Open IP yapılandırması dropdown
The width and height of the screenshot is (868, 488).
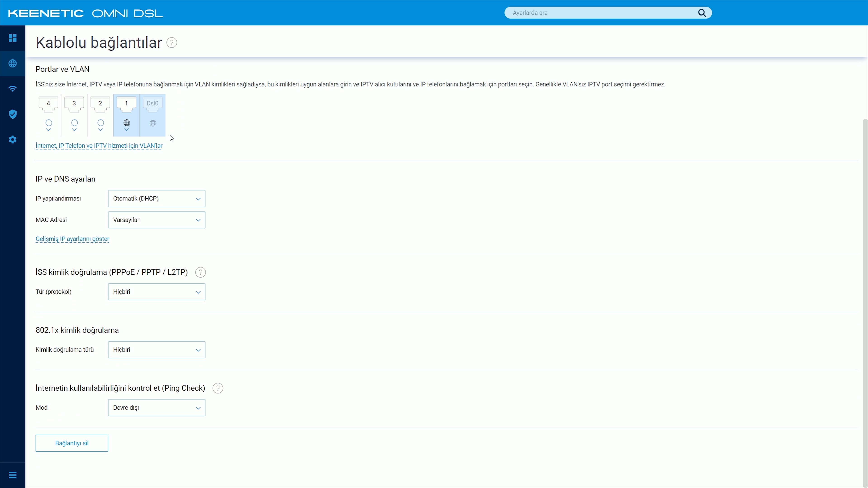pos(156,199)
